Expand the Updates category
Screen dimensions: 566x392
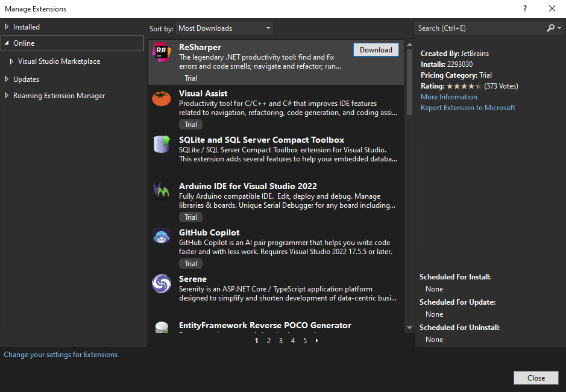(x=7, y=79)
